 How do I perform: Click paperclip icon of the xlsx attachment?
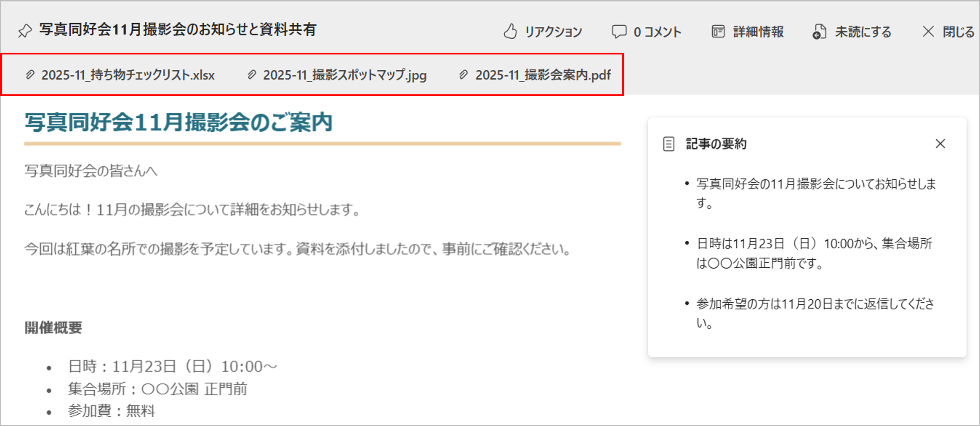30,75
